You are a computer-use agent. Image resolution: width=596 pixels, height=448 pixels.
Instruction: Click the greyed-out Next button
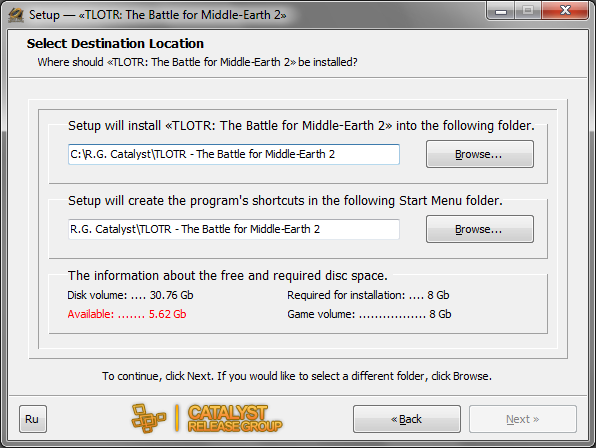point(523,419)
